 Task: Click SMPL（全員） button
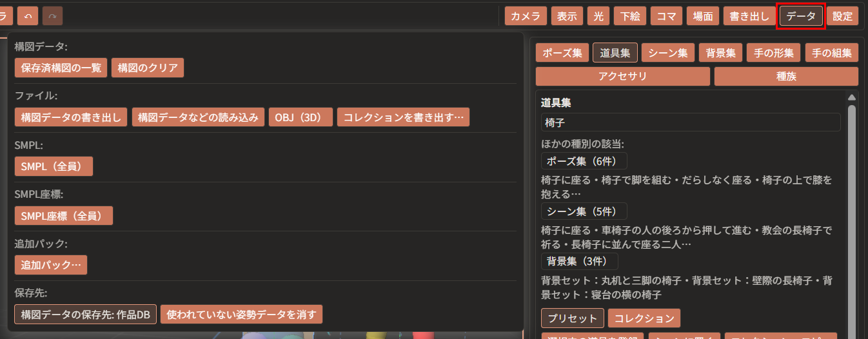[54, 166]
